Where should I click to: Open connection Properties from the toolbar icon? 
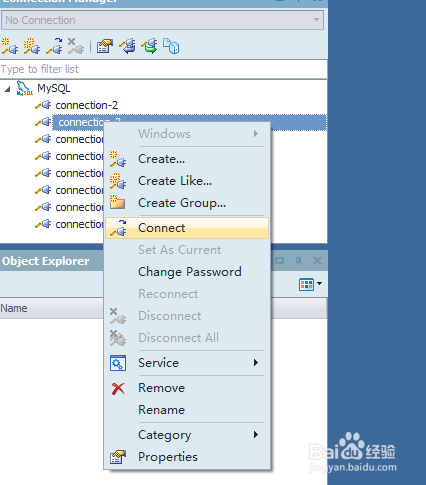[105, 46]
